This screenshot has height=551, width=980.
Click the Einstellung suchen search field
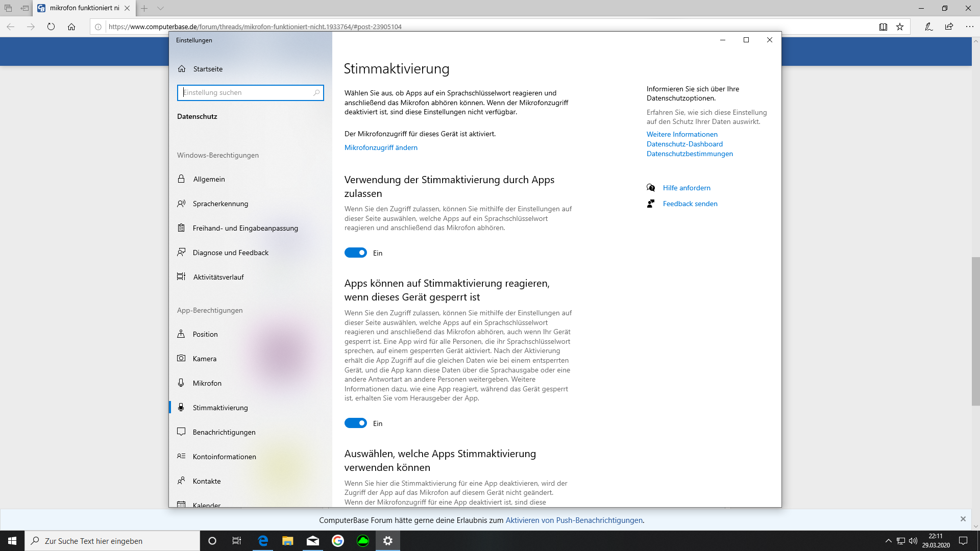[x=250, y=92]
